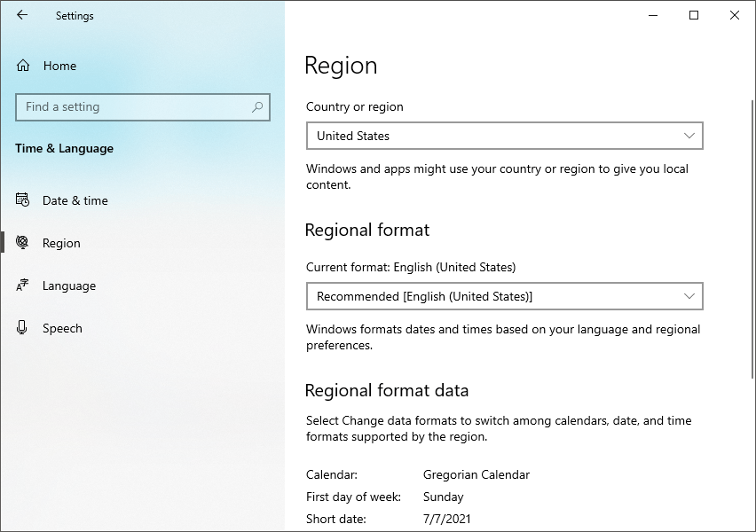This screenshot has height=532, width=756.
Task: Click the Regional format data heading
Action: (387, 390)
